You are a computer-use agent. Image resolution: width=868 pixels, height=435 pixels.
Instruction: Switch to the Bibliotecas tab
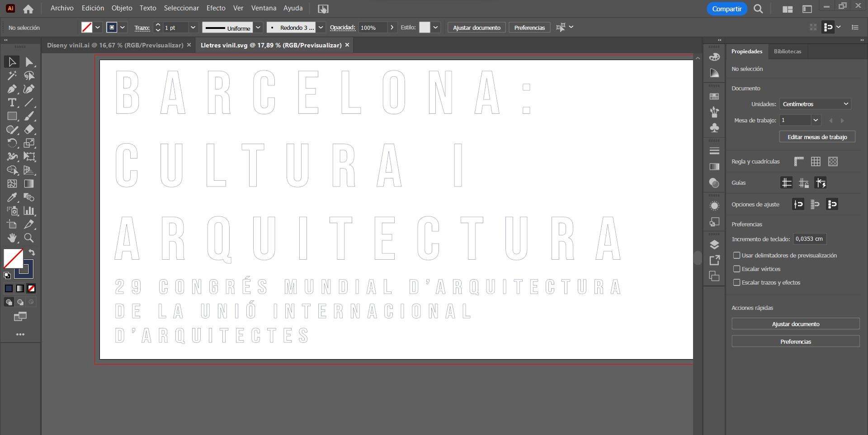tap(787, 51)
